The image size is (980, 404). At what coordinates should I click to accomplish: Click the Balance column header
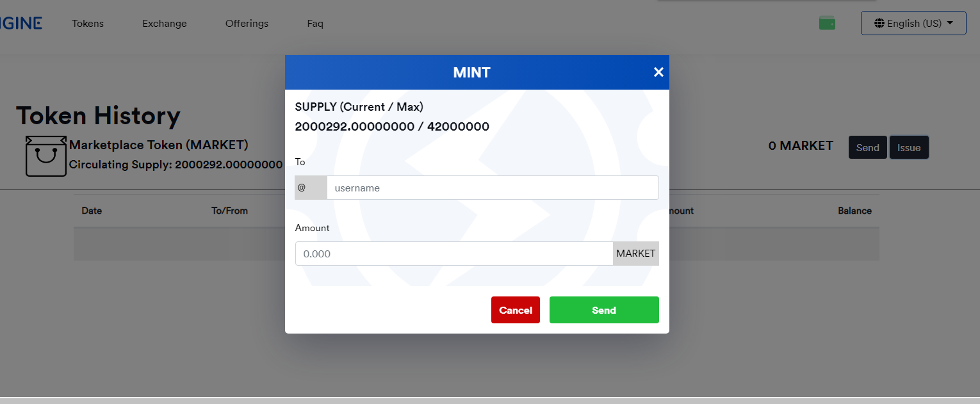854,211
